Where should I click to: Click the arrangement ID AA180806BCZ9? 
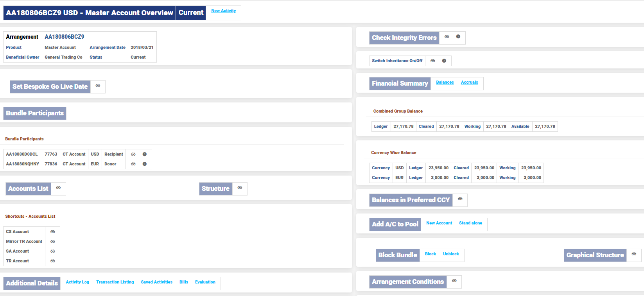[x=65, y=37]
